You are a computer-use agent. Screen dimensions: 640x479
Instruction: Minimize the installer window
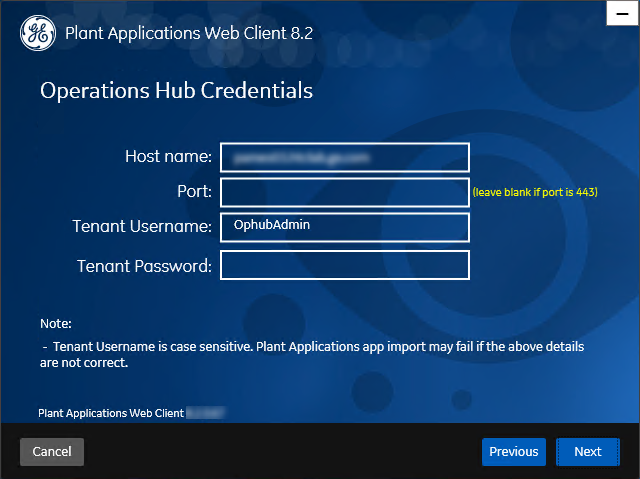[x=622, y=13]
